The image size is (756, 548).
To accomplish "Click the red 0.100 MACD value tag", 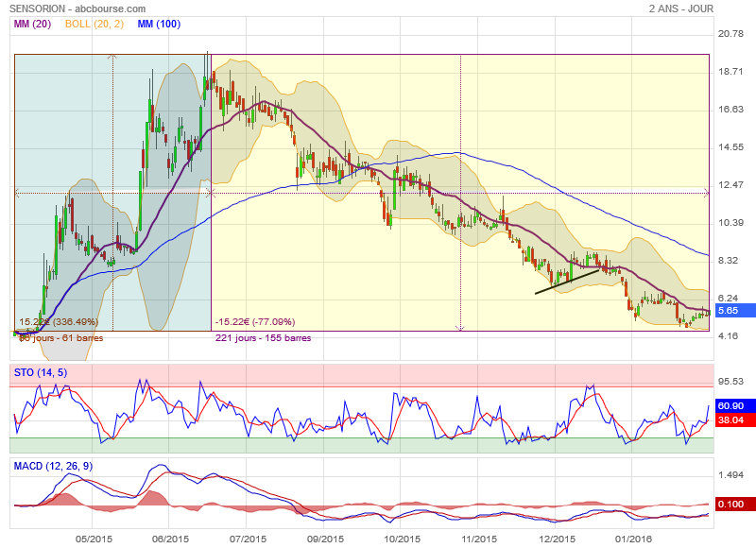I will [x=730, y=505].
